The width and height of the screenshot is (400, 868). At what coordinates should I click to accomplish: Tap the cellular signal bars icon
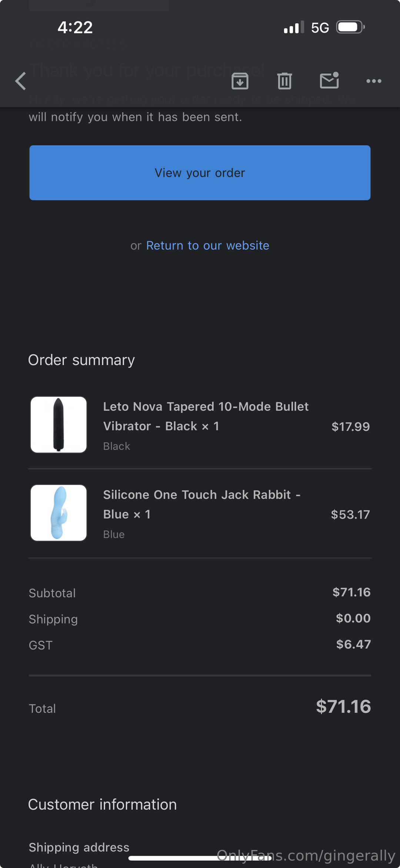pos(294,27)
